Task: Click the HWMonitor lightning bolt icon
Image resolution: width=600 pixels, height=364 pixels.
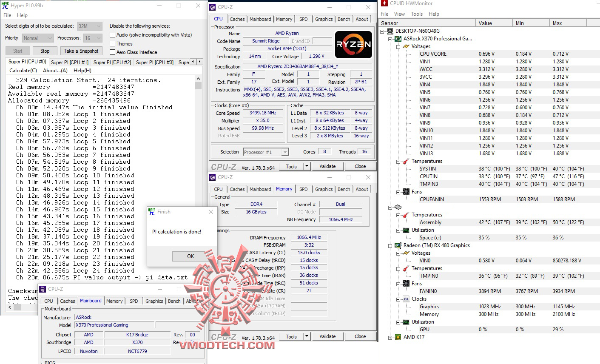Action: point(384,4)
